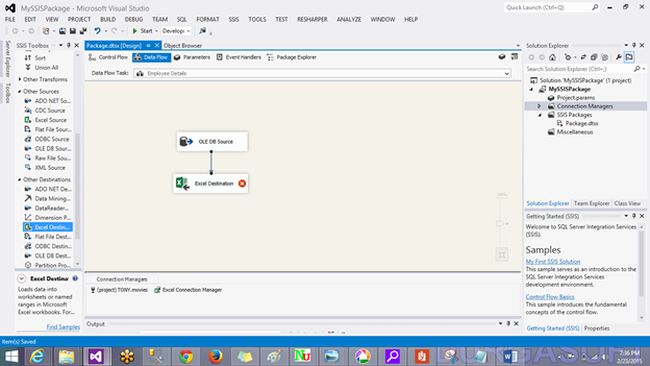Viewport: 650px width, 366px height.
Task: Expand Other Transforms toolbox group
Action: [x=19, y=79]
